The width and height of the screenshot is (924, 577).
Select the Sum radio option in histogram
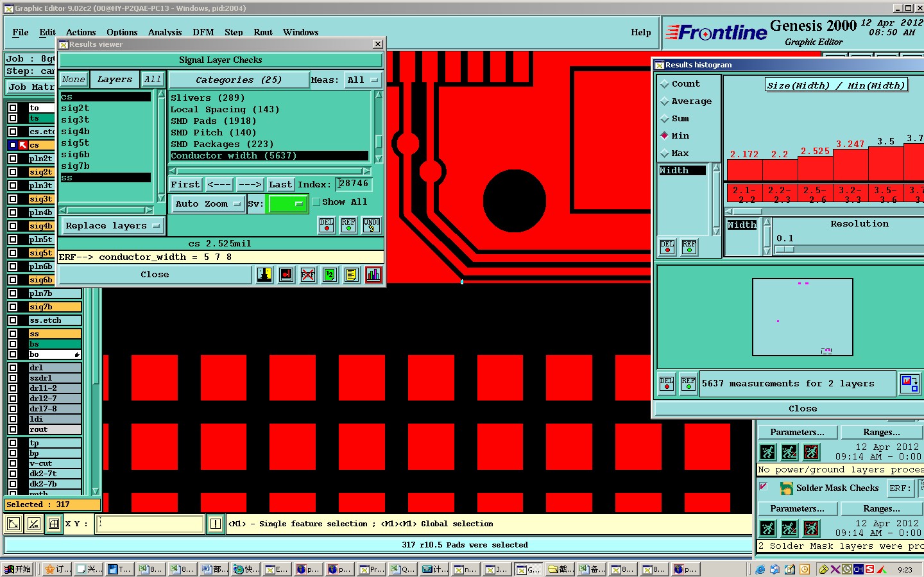click(x=665, y=119)
